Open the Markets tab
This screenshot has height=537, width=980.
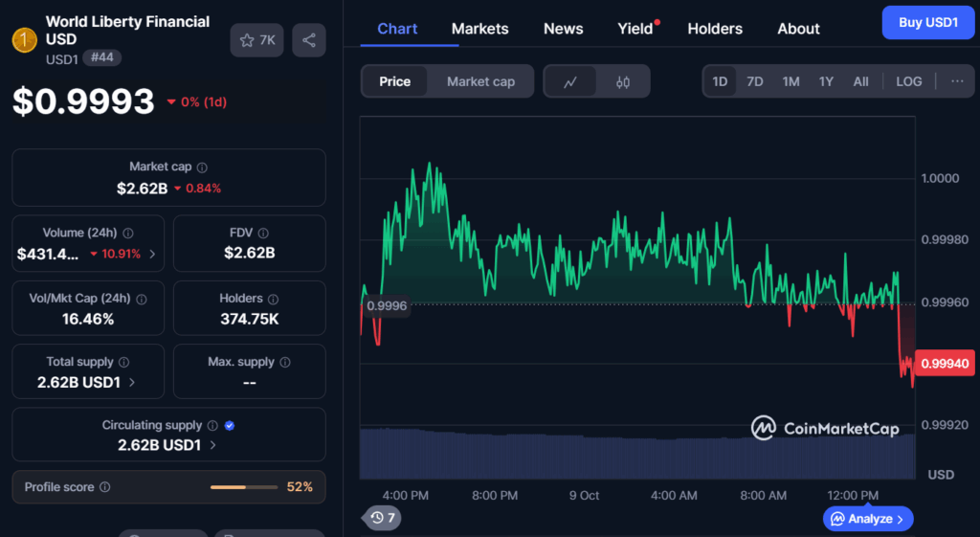click(x=480, y=29)
